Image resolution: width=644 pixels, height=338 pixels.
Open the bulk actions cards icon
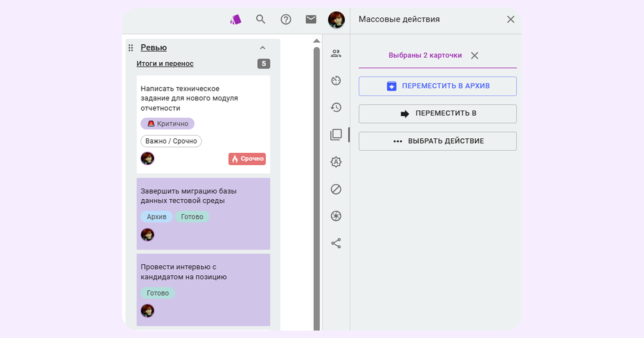click(x=336, y=135)
